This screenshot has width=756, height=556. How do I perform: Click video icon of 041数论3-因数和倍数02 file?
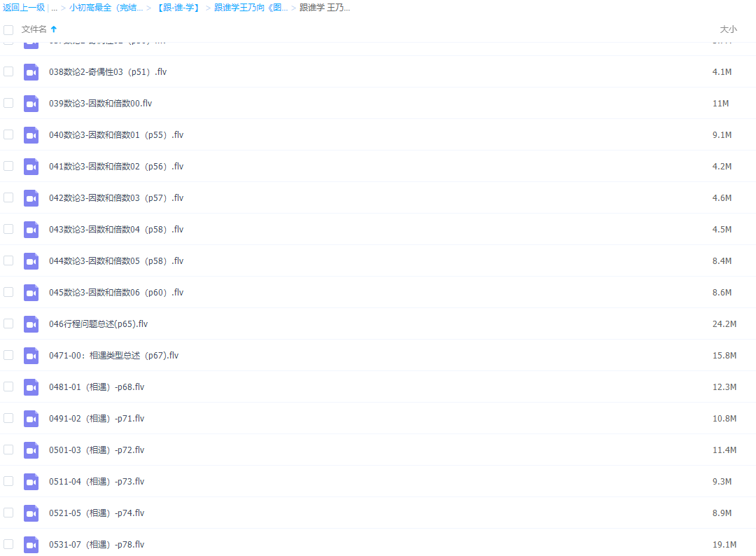point(31,166)
